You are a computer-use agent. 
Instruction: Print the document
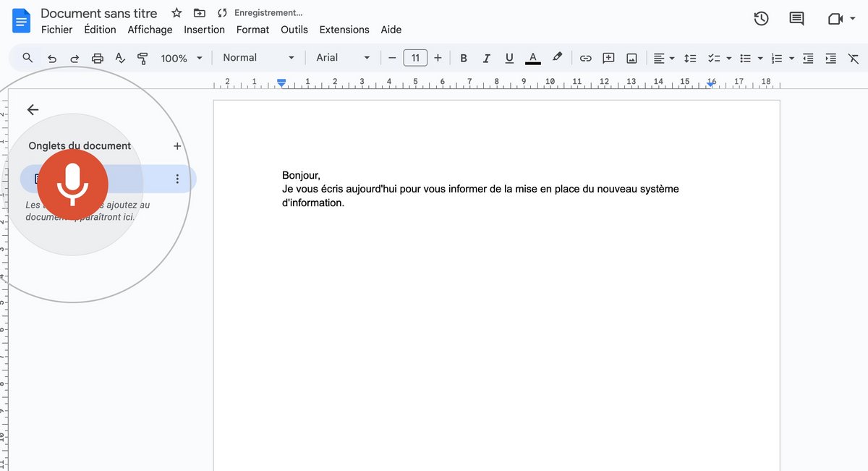pyautogui.click(x=98, y=58)
